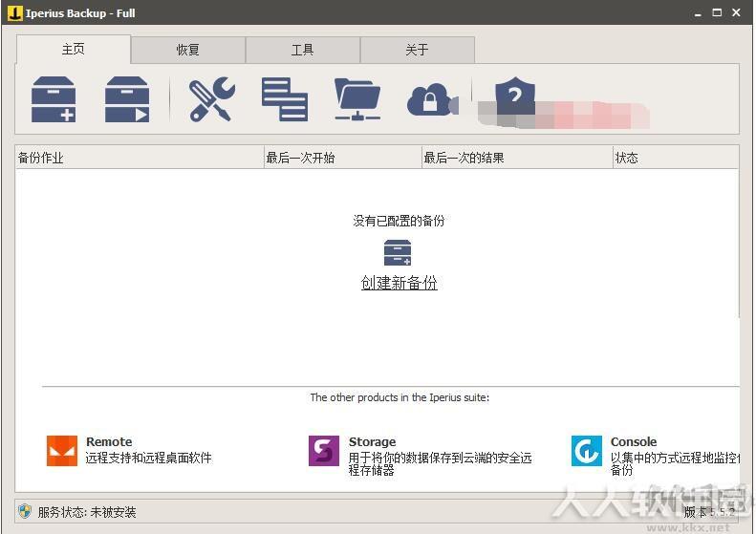756x534 pixels.
Task: Open the Storage product link
Action: (372, 441)
